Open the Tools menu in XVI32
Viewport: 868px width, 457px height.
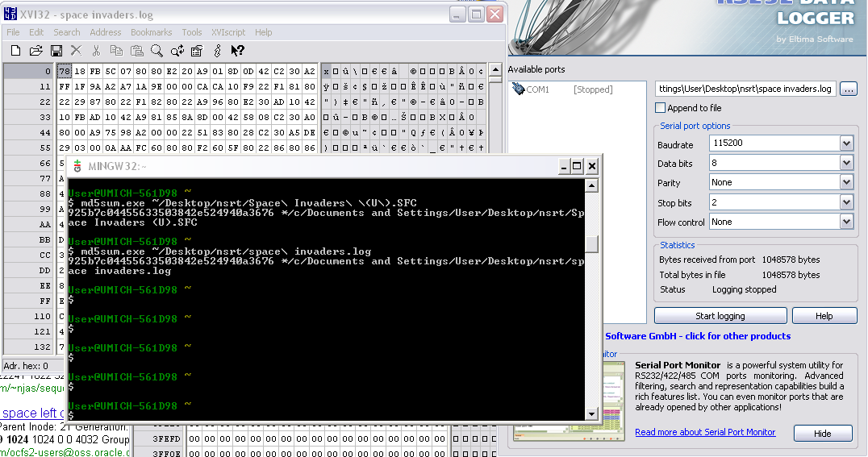pyautogui.click(x=191, y=32)
